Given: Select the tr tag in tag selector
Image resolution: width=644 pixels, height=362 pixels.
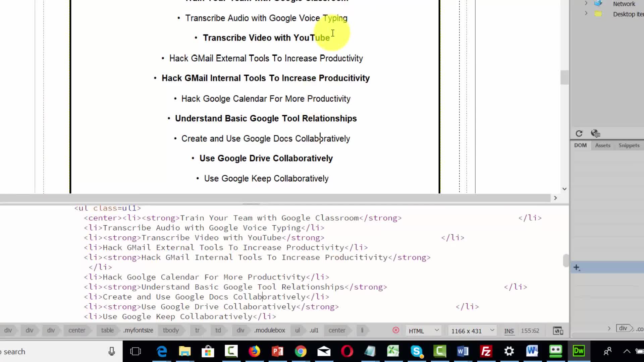Looking at the screenshot, I should (x=197, y=330).
